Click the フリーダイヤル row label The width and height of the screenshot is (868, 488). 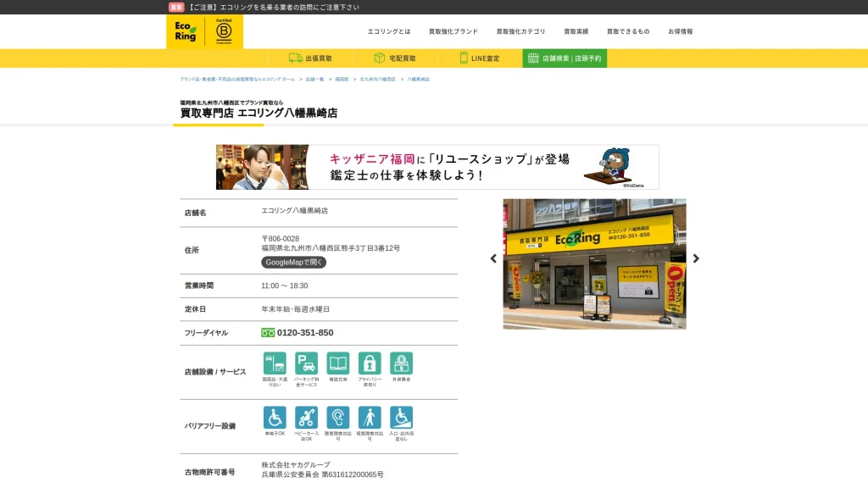pos(206,332)
